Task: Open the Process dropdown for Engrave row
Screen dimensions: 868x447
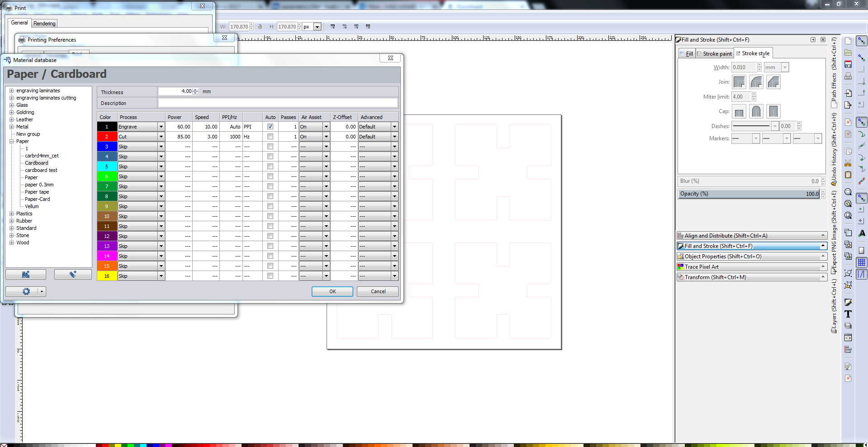Action: pyautogui.click(x=161, y=127)
